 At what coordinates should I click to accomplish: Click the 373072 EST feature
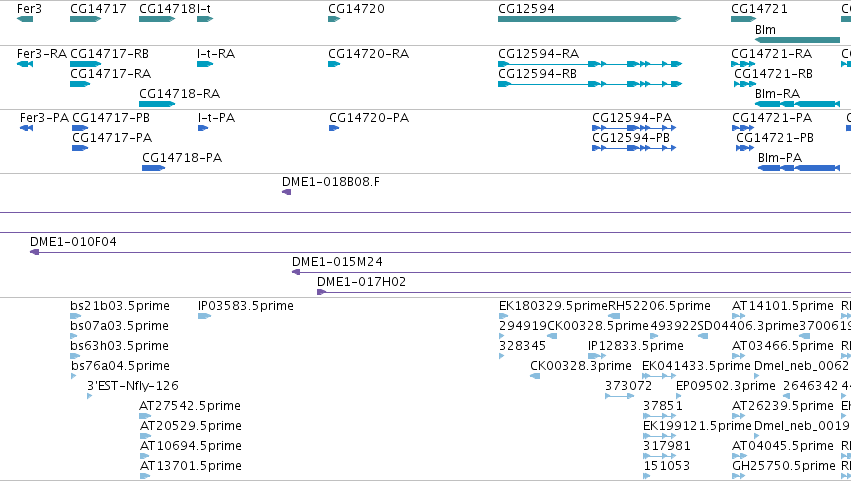pos(619,396)
